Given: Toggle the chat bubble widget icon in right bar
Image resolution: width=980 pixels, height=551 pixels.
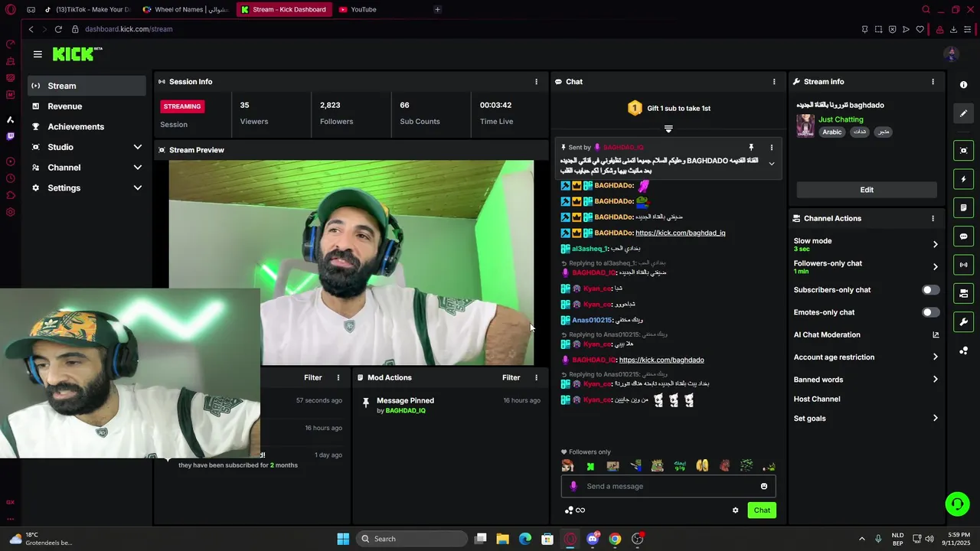Looking at the screenshot, I should point(964,236).
